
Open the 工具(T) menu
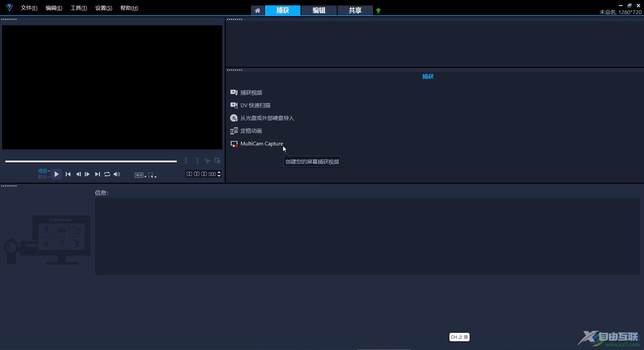[x=78, y=8]
